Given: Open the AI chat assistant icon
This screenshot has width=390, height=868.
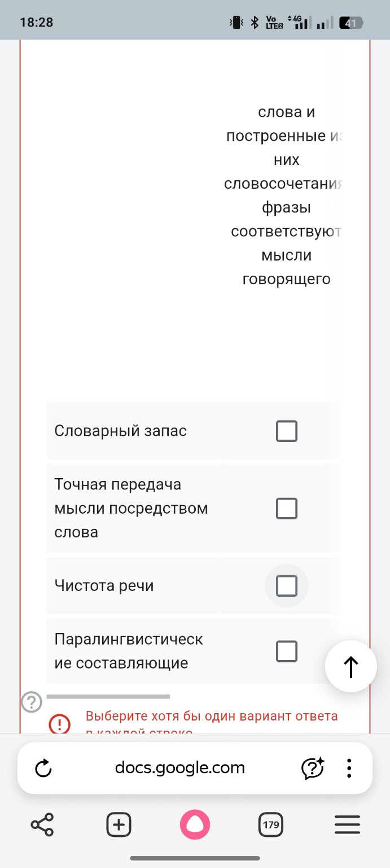Looking at the screenshot, I should tap(312, 767).
